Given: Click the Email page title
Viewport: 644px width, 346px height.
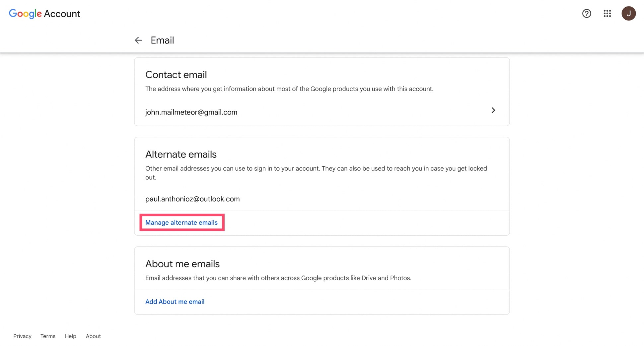Looking at the screenshot, I should (x=162, y=40).
